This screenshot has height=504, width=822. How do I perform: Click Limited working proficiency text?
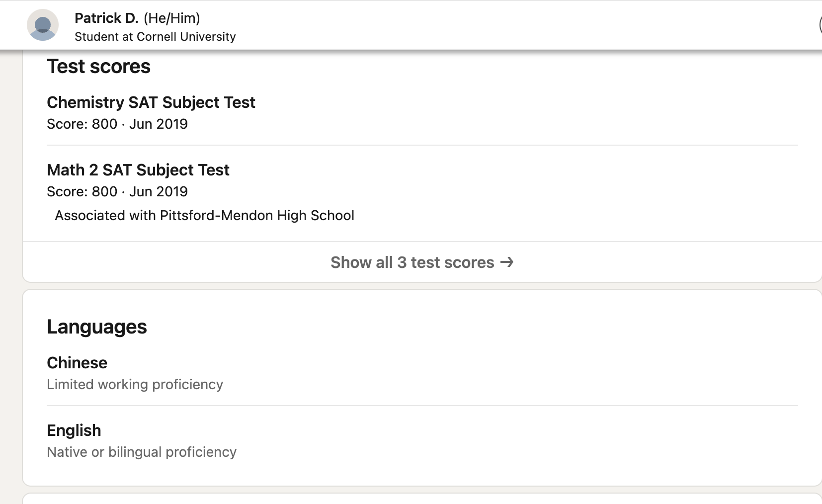pyautogui.click(x=135, y=385)
